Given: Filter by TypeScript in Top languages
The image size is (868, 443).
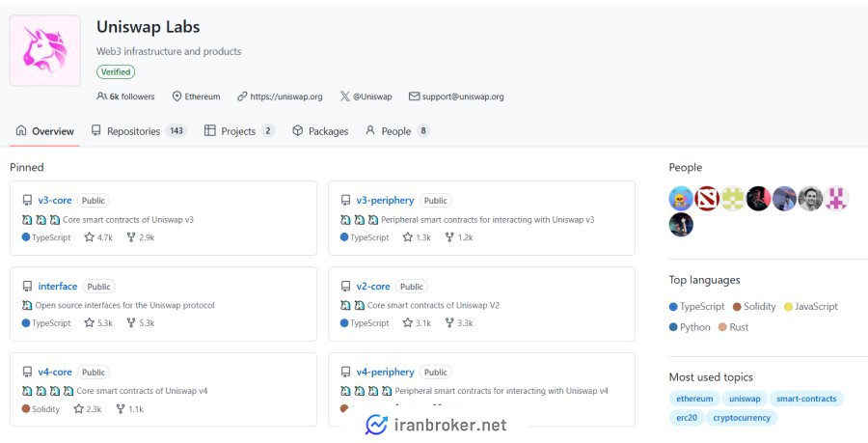Looking at the screenshot, I should 697,306.
